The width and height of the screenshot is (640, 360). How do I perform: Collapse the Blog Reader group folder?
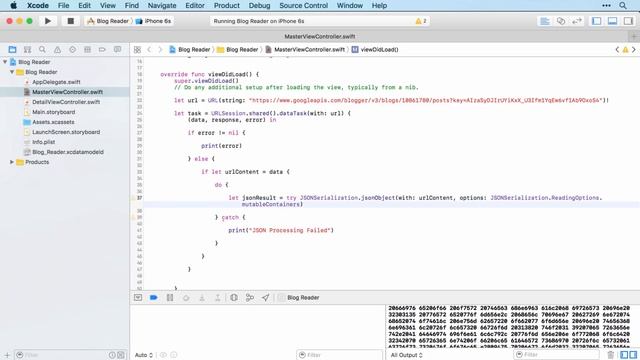tap(12, 72)
